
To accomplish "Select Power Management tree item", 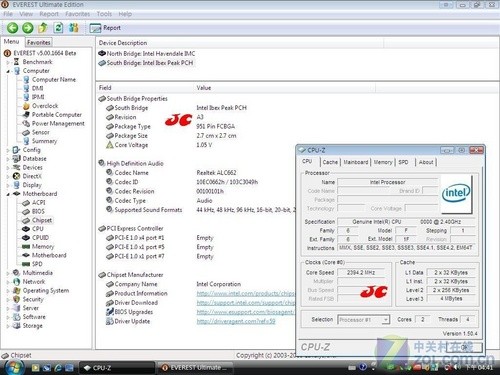I will (58, 124).
